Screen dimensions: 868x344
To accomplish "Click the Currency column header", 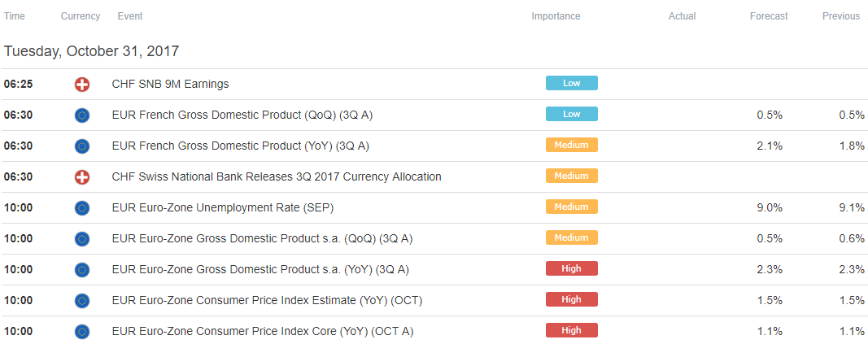I will tap(81, 16).
